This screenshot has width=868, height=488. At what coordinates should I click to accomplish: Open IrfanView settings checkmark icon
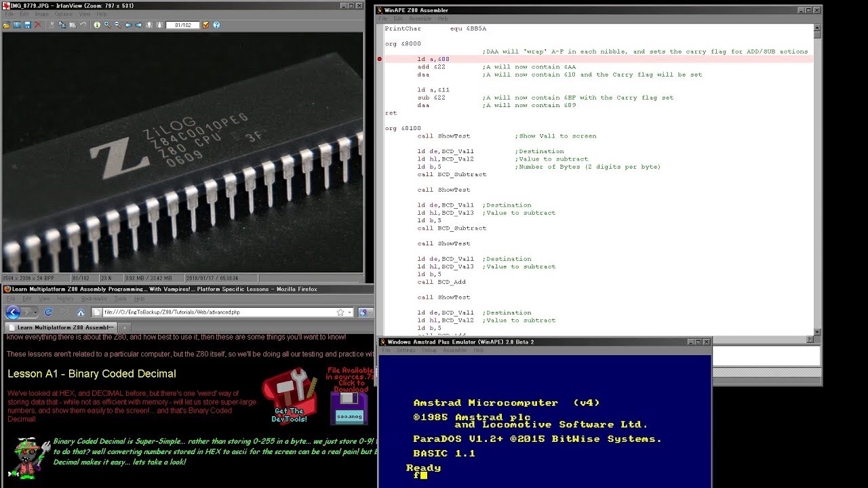pos(205,25)
